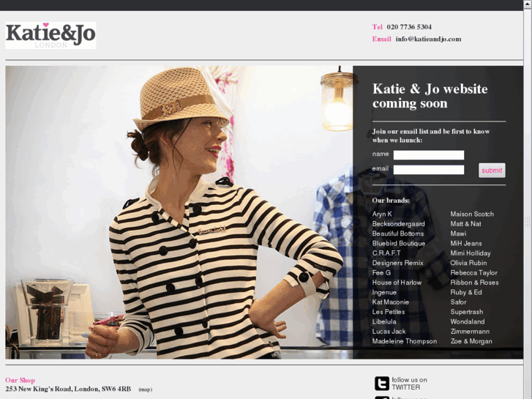Open the map link beside the shop address

[x=145, y=389]
